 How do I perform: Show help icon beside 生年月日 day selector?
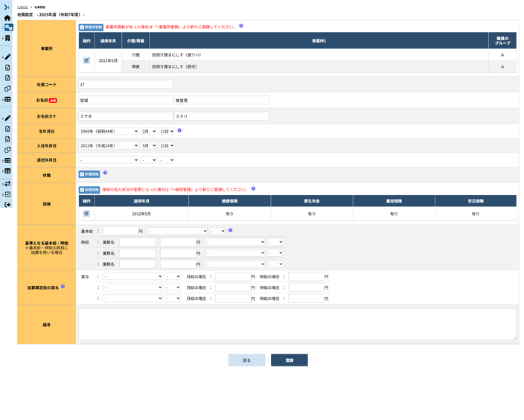(179, 130)
